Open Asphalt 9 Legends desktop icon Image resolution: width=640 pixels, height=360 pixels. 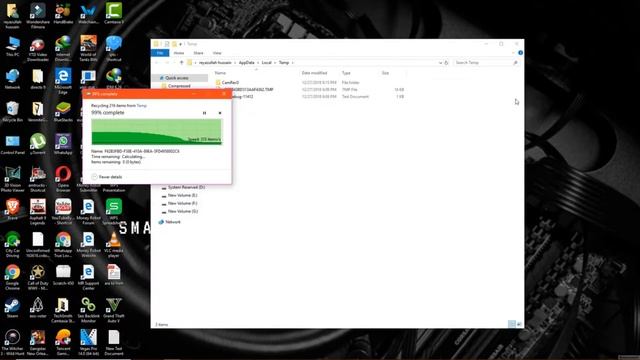pyautogui.click(x=38, y=212)
